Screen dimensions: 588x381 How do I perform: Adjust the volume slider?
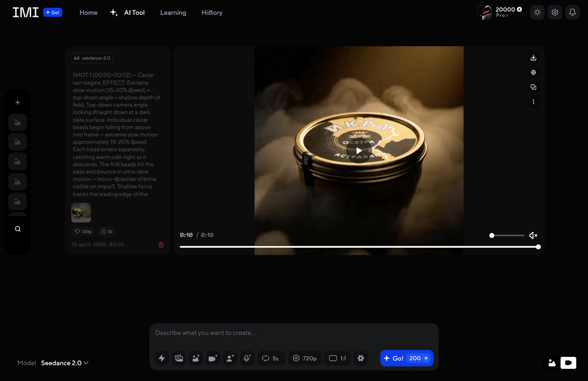click(x=507, y=235)
